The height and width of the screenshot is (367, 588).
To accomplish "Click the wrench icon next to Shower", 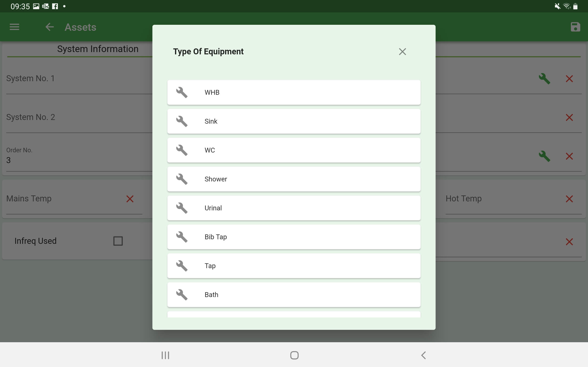I will (182, 179).
